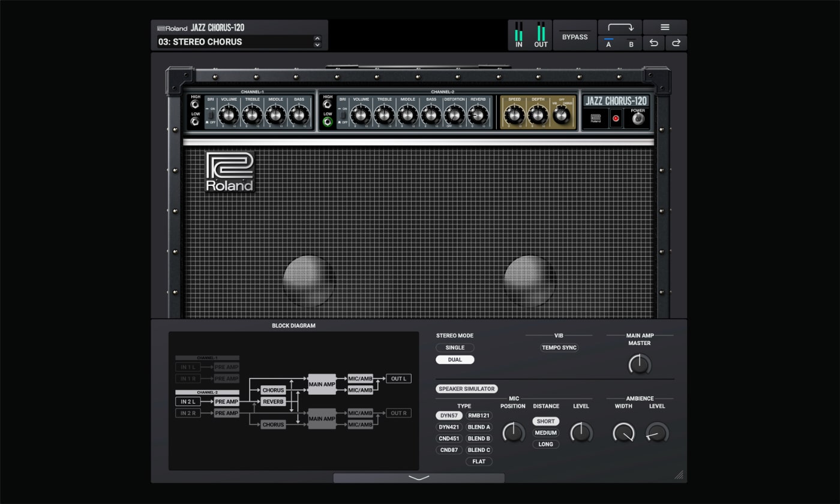Click the Channel-2 LOW input jack

coord(328,122)
